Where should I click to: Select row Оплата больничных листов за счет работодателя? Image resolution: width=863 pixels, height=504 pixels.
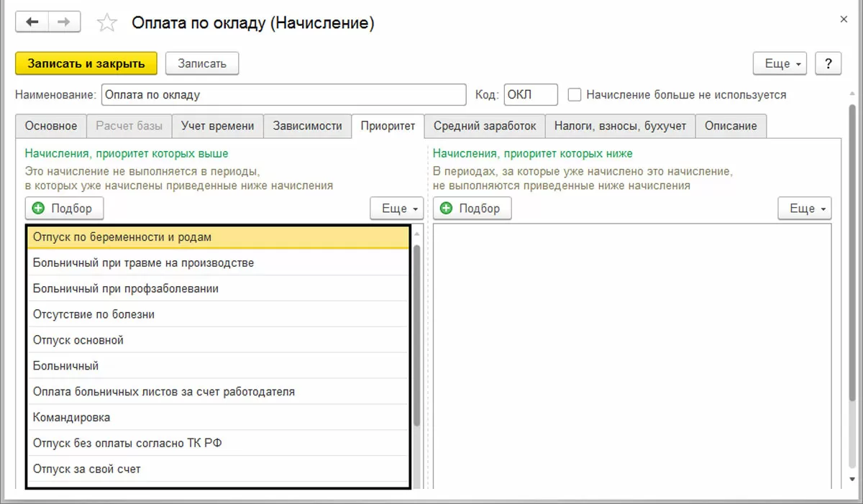pyautogui.click(x=218, y=392)
